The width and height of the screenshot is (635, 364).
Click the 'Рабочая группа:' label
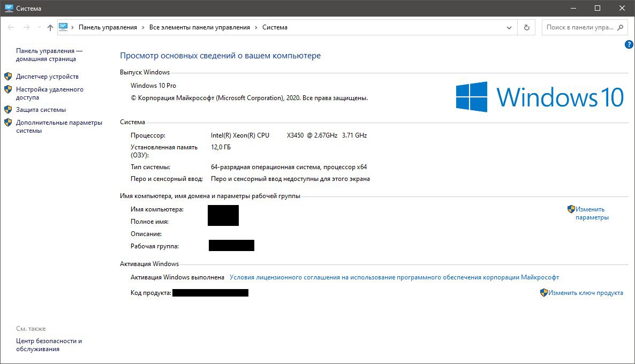155,246
